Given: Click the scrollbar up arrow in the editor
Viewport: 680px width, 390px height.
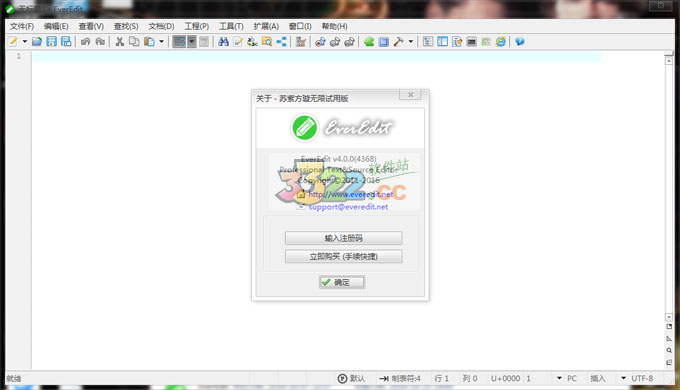Looking at the screenshot, I should pos(669,60).
